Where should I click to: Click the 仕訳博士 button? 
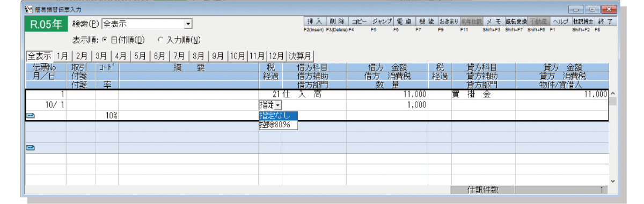[x=582, y=21]
